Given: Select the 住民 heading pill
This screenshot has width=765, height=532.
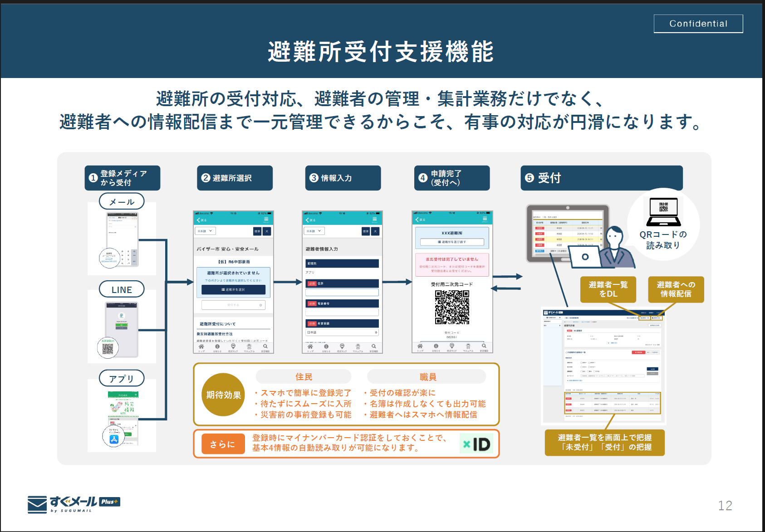Looking at the screenshot, I should 304,377.
